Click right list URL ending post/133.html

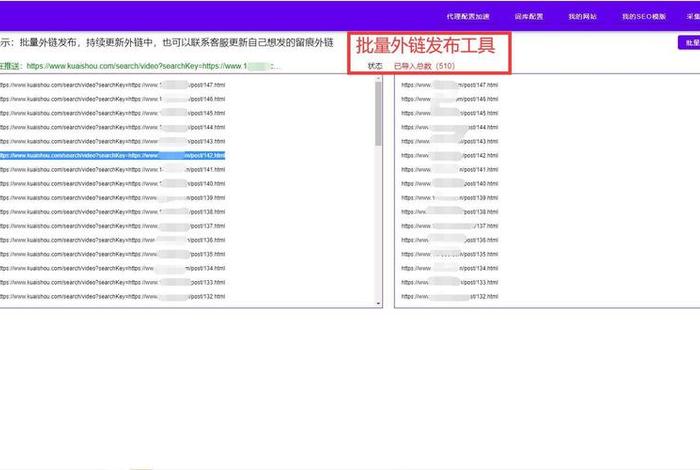pyautogui.click(x=450, y=282)
